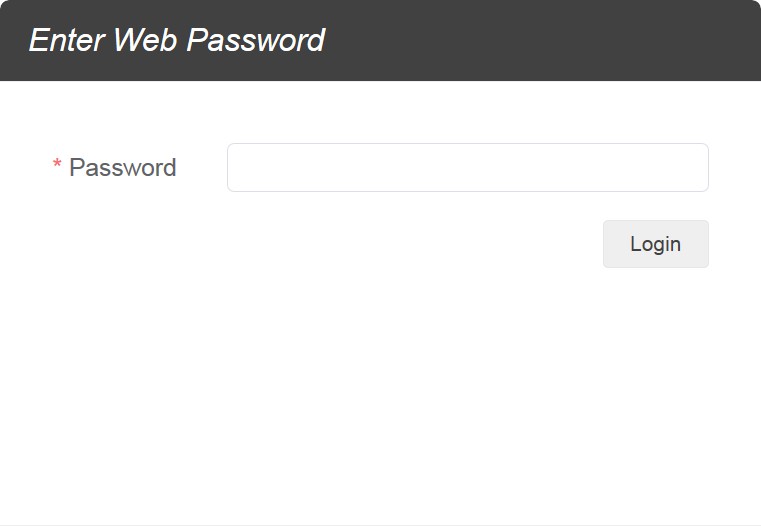Click the Password input field
Image resolution: width=761 pixels, height=526 pixels.
tap(467, 167)
